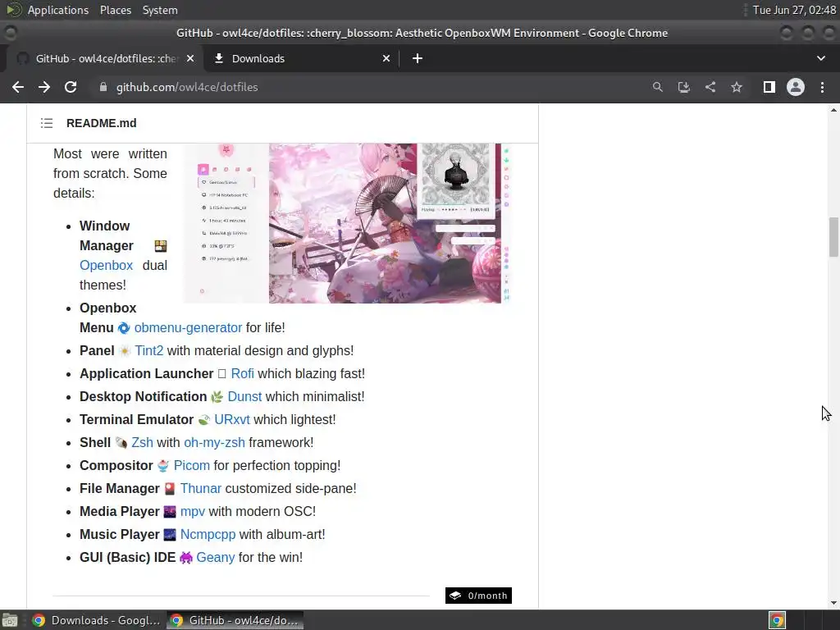Open the Places menu
840x630 pixels.
pos(115,10)
